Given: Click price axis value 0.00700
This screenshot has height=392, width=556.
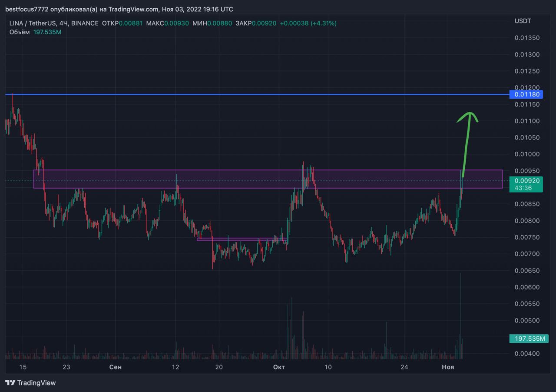Looking at the screenshot, I should (x=527, y=254).
